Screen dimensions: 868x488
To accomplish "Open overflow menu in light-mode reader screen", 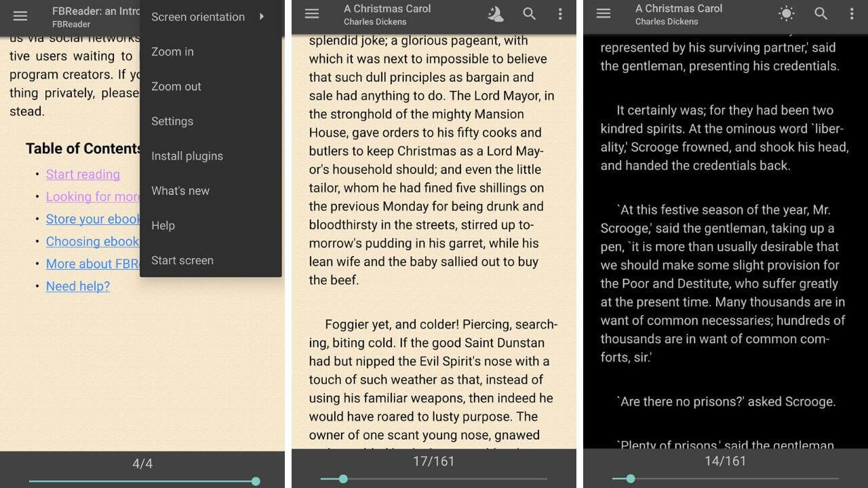I will (560, 14).
